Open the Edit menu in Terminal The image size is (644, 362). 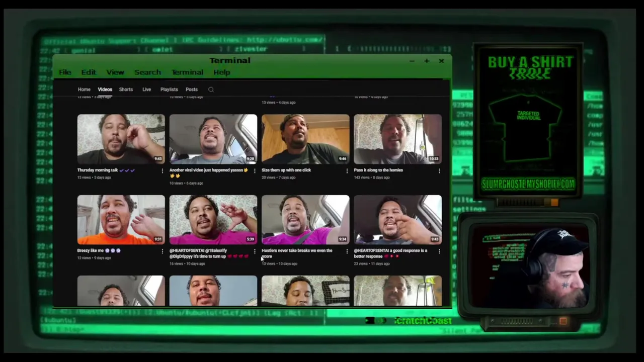pyautogui.click(x=89, y=72)
